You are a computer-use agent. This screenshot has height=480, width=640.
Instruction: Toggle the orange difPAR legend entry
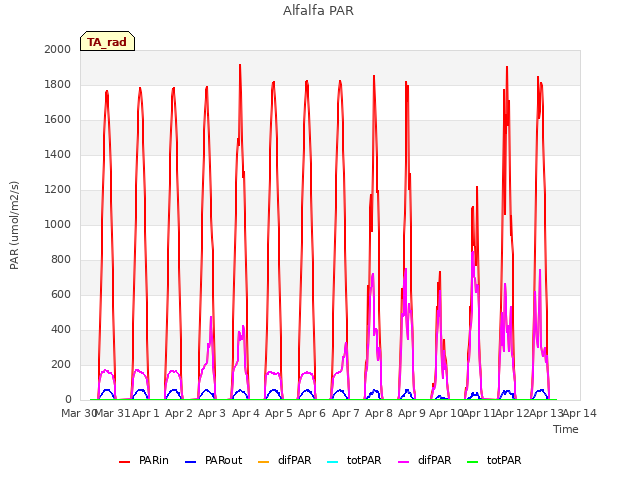[x=284, y=460]
